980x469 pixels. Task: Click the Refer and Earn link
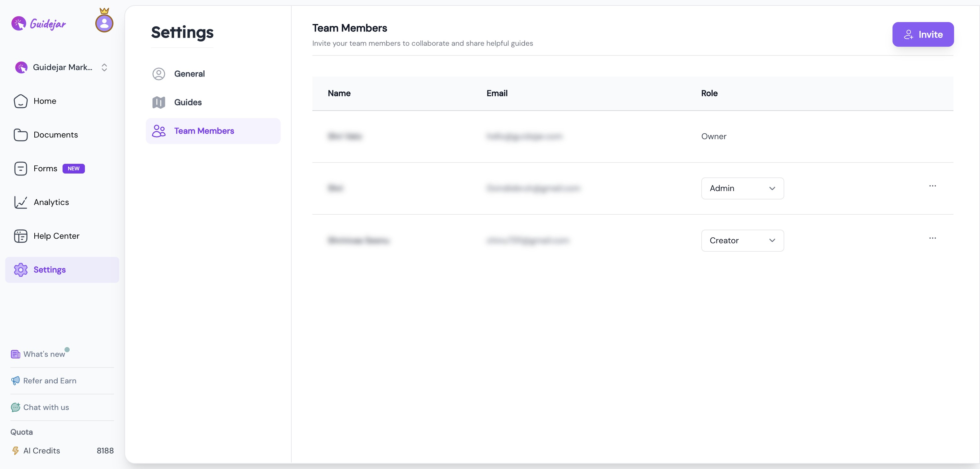(50, 381)
